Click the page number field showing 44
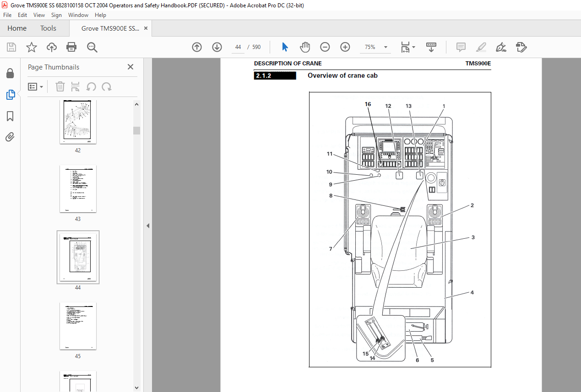581x392 pixels. 238,47
